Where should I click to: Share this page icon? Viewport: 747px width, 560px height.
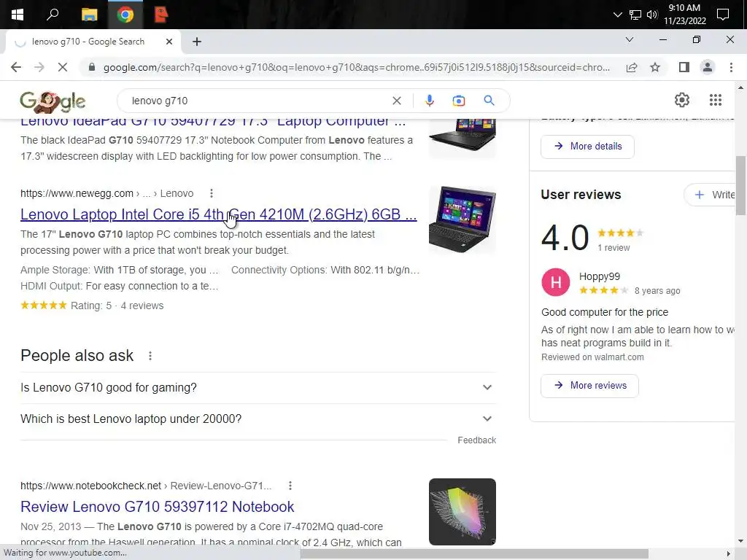point(632,67)
